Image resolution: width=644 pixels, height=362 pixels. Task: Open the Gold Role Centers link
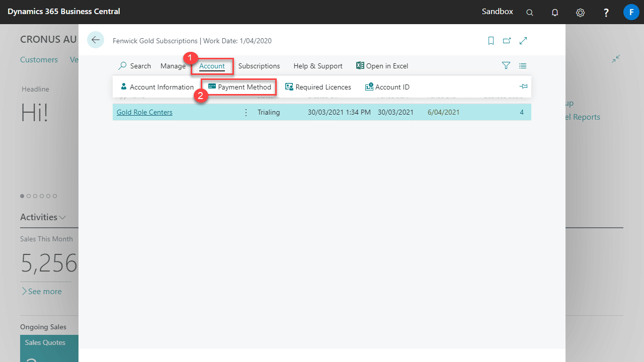point(144,112)
